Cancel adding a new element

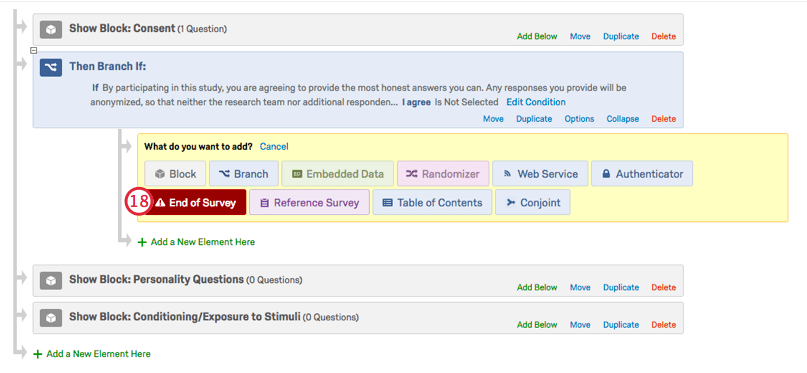(x=274, y=147)
